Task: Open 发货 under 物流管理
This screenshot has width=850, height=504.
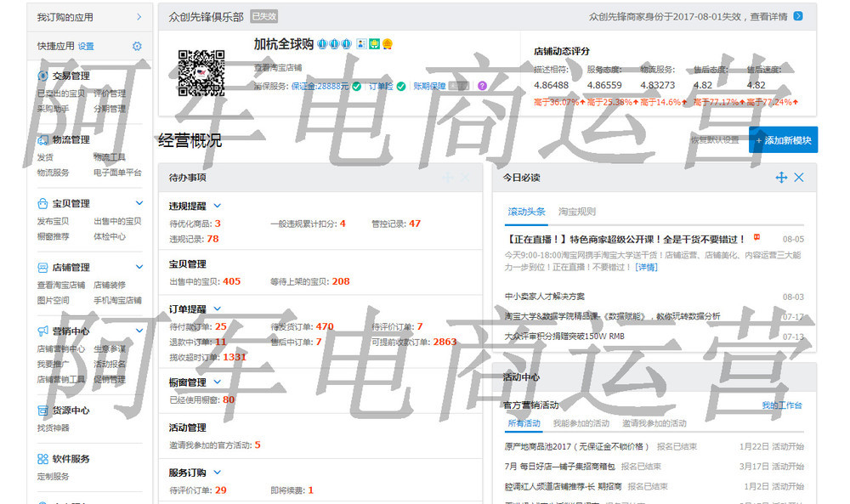Action: click(45, 158)
